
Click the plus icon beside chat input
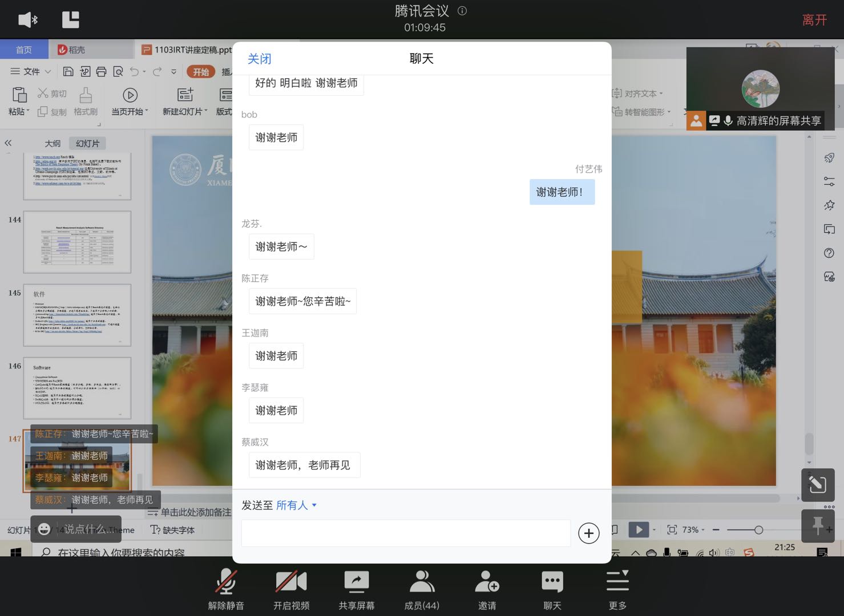click(588, 533)
